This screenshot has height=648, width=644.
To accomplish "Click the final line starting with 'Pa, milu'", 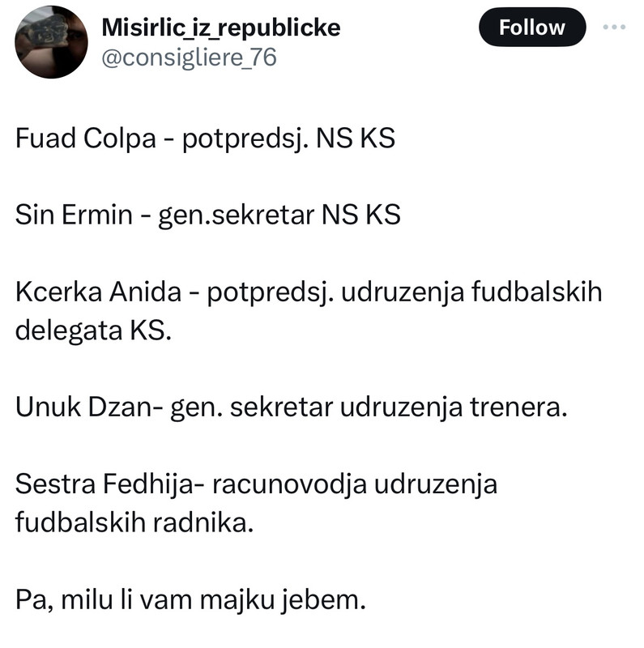I will point(190,599).
